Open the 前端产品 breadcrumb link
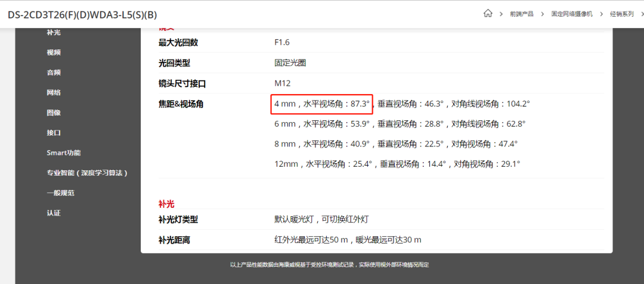This screenshot has width=644, height=284. (x=521, y=14)
